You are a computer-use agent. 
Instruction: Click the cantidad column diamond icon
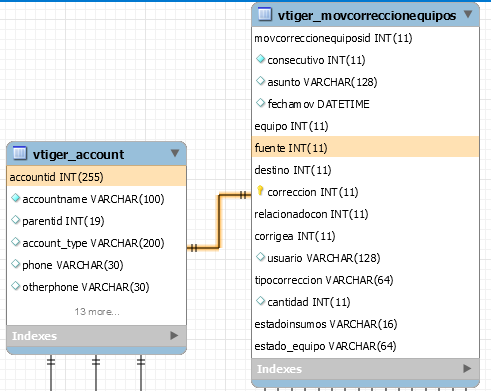coord(260,301)
